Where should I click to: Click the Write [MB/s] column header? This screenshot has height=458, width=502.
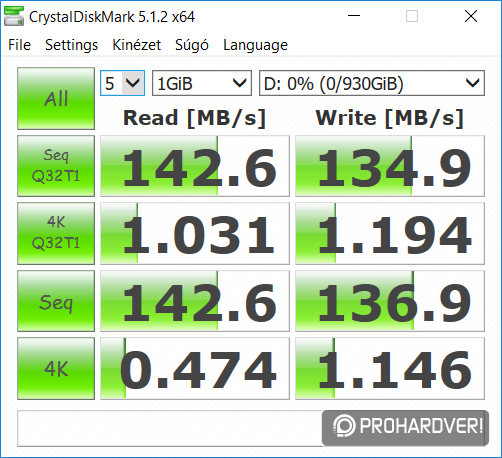coord(390,118)
